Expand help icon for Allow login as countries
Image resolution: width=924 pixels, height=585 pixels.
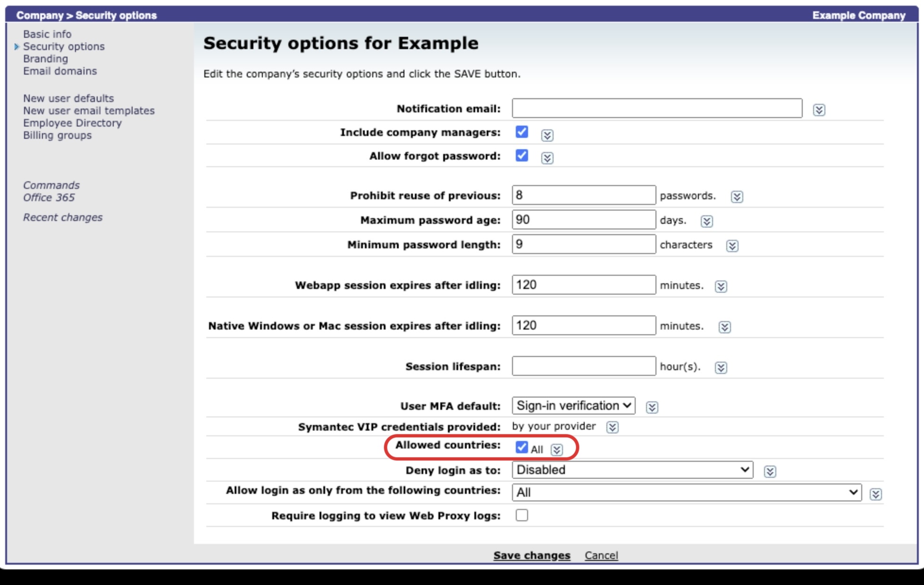[x=875, y=494]
